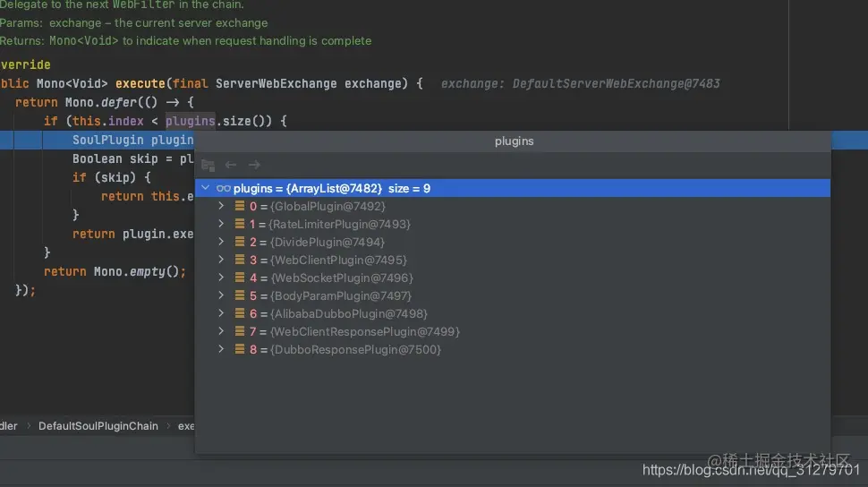Collapse the plugins ArrayList root node
Image resolution: width=868 pixels, height=487 pixels.
206,188
